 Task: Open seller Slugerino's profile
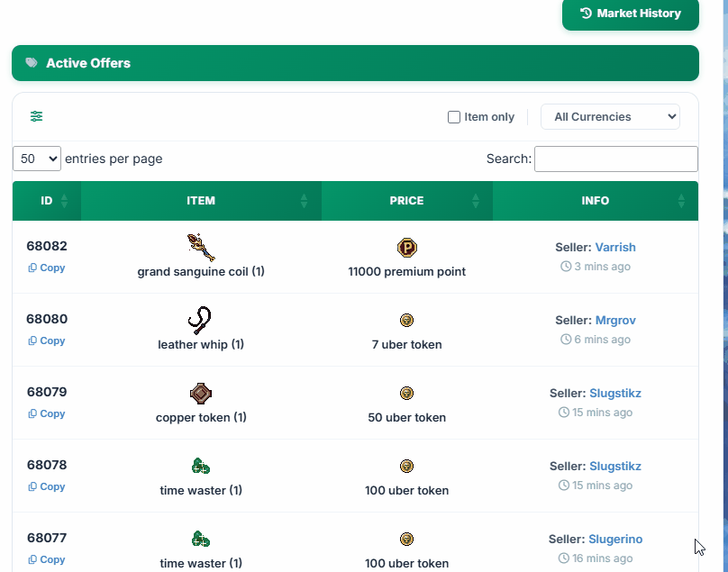tap(615, 539)
